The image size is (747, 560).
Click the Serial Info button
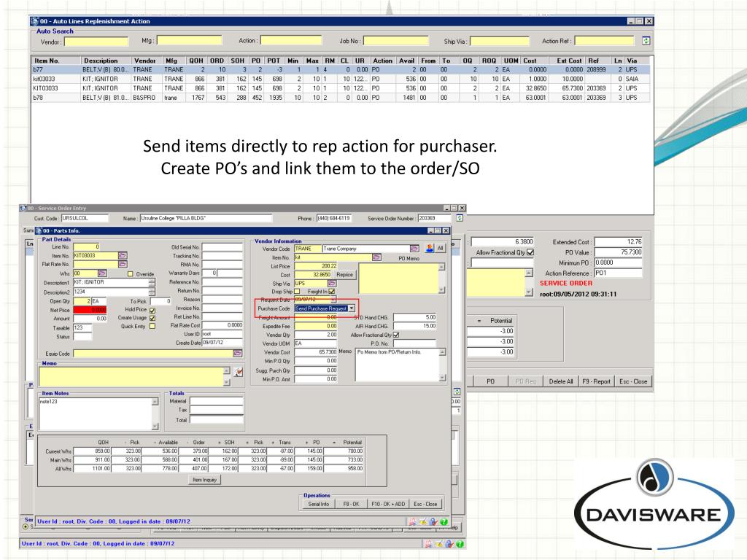point(318,504)
